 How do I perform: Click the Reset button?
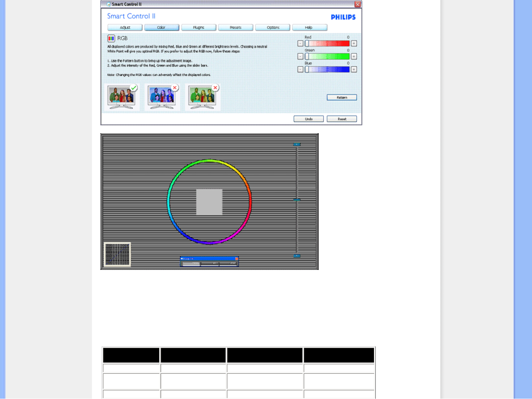(x=342, y=119)
